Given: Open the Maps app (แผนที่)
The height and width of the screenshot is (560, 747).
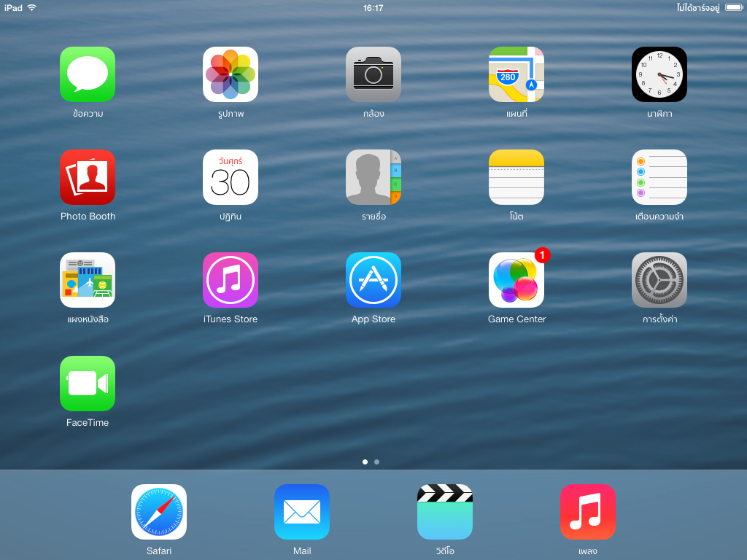Looking at the screenshot, I should pos(516,74).
